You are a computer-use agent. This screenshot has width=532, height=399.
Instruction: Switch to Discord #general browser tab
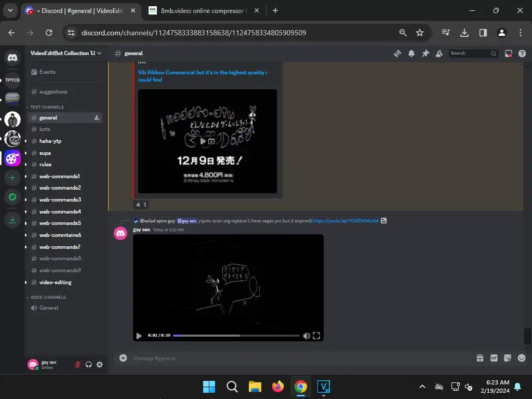pyautogui.click(x=80, y=10)
